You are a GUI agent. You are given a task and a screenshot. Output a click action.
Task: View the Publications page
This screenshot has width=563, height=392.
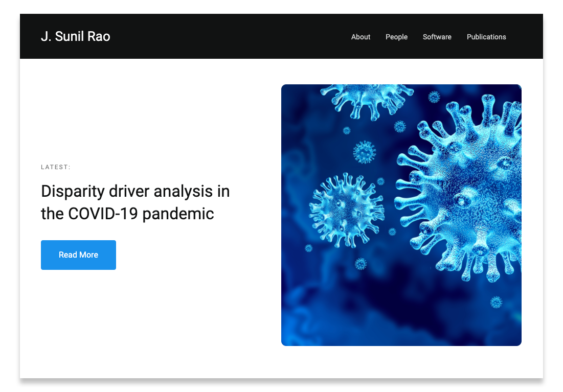click(486, 37)
